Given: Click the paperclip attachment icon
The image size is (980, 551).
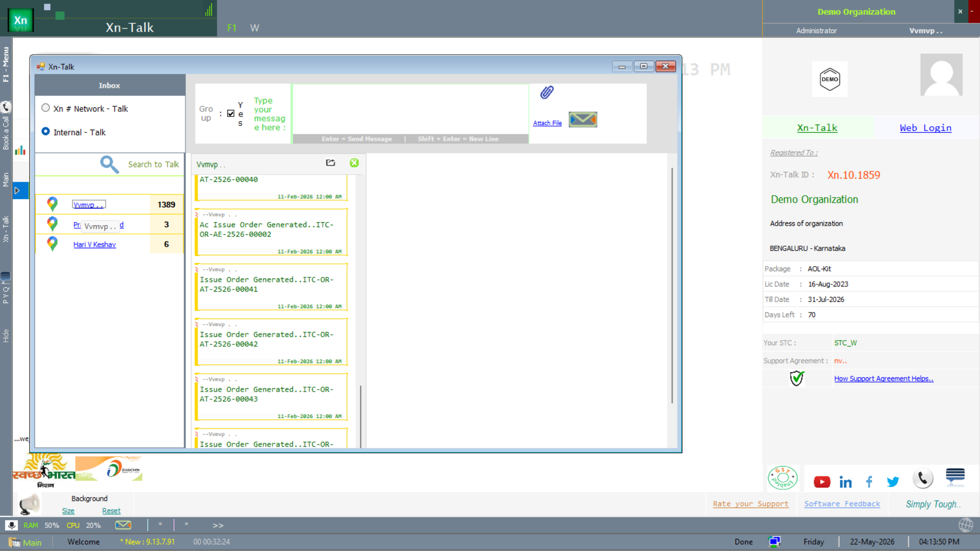Looking at the screenshot, I should (x=547, y=92).
